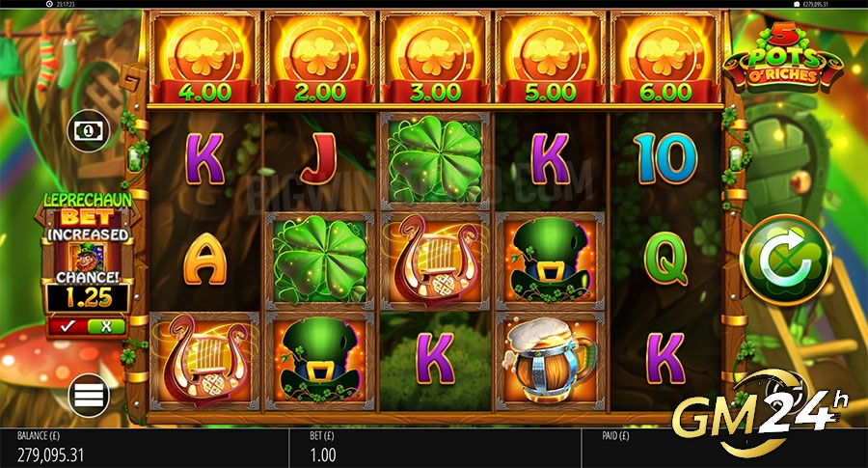Confirm Leprechaun Bet with the checkmark
Image resolution: width=868 pixels, height=468 pixels.
pyautogui.click(x=68, y=326)
